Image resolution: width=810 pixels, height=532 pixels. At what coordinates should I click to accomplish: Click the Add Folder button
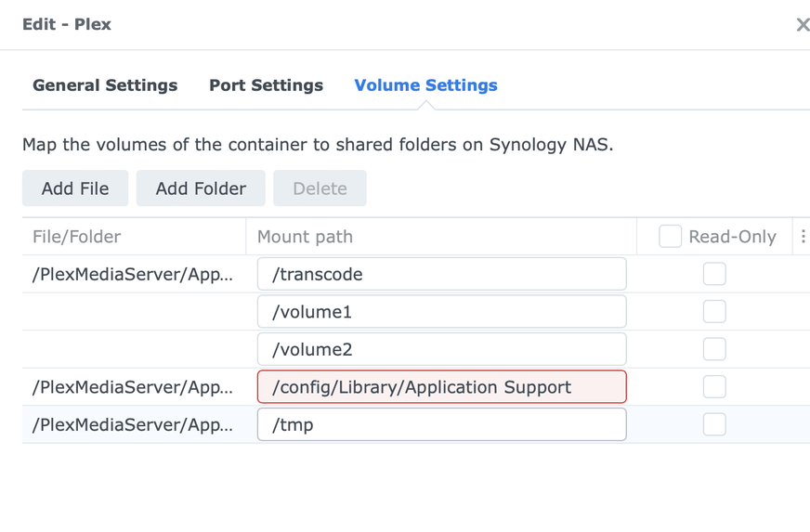201,188
